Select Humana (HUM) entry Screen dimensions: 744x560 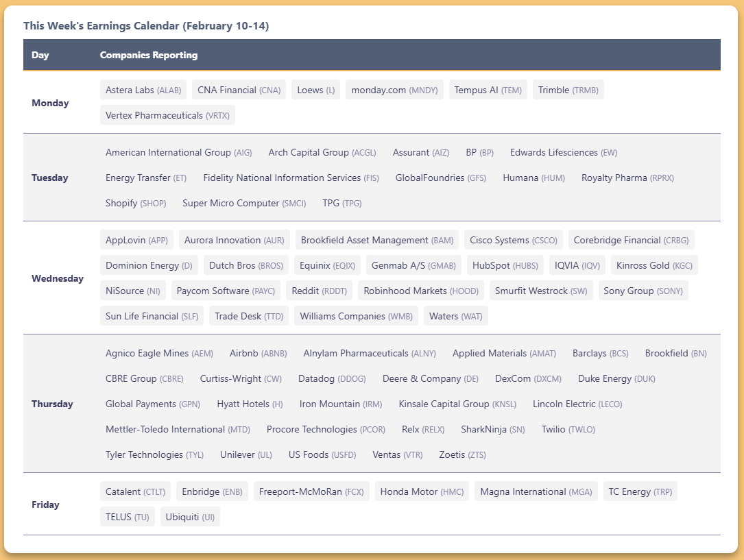(x=533, y=178)
